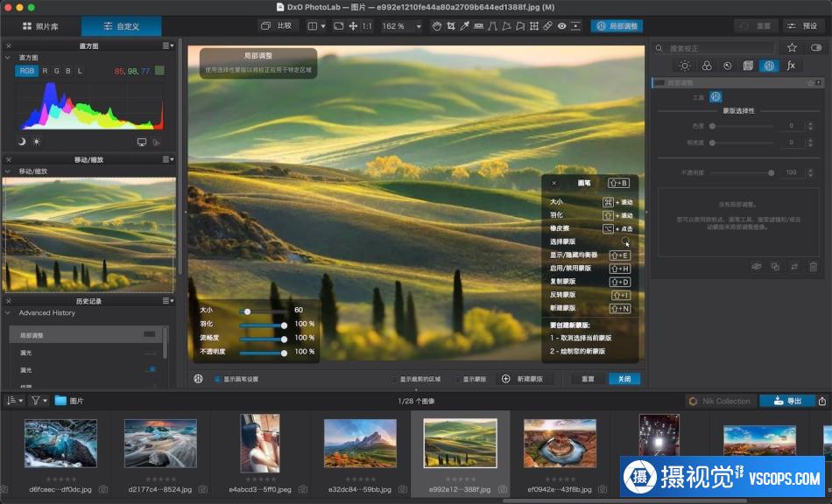Screen dimensions: 832x504
Task: Toggle active corrections only switch
Action: [816, 48]
